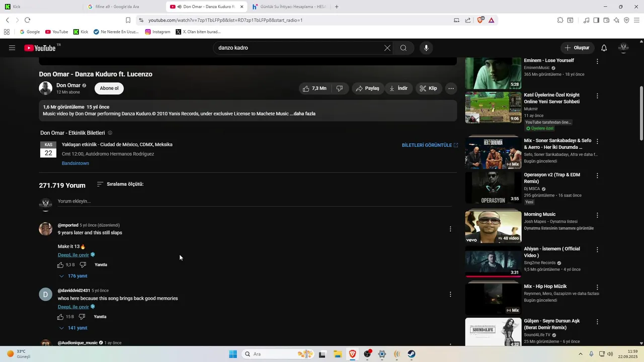The height and width of the screenshot is (362, 644).
Task: Open Steam from the taskbar
Action: (x=412, y=354)
